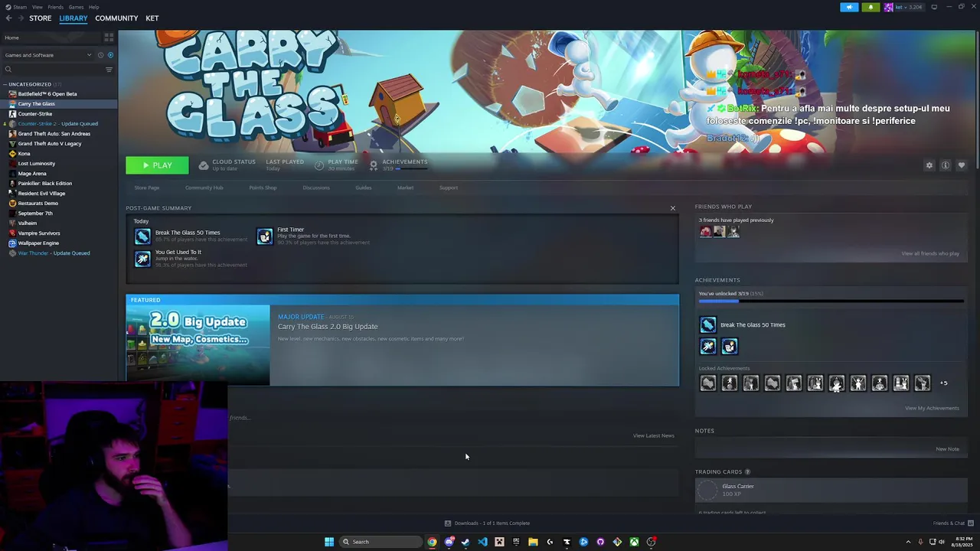Expand the Games and Software dropdown
The image size is (980, 551).
point(47,55)
